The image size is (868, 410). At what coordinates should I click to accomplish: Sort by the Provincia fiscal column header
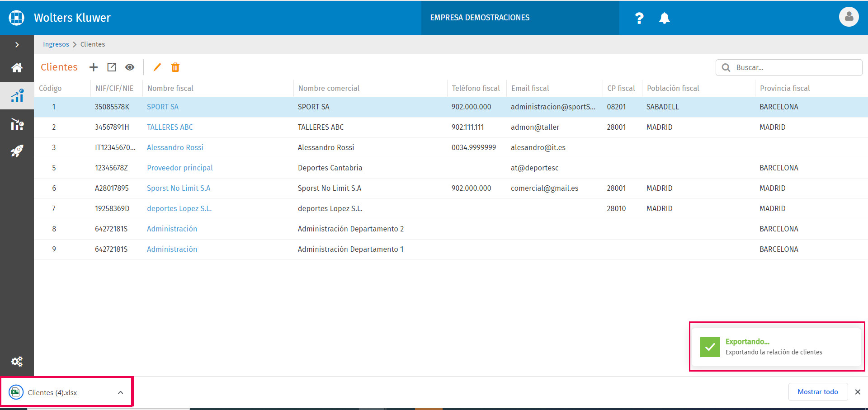click(785, 88)
